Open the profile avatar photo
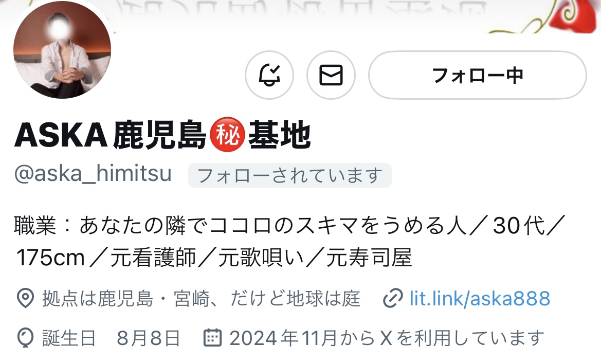The width and height of the screenshot is (601, 364). 62,50
